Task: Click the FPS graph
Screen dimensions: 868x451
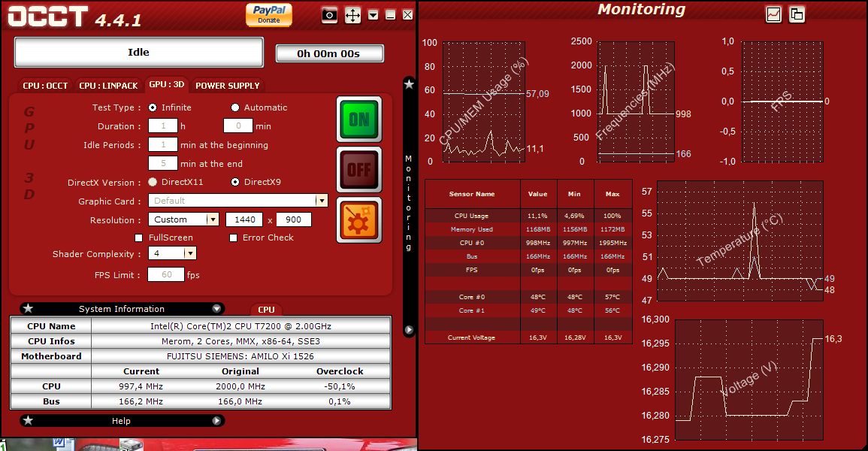Action: (x=783, y=101)
